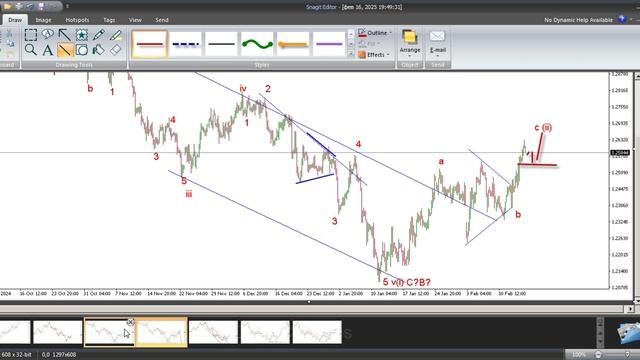Choose the thin dark gray line style
This screenshot has width=640, height=360.
[221, 44]
